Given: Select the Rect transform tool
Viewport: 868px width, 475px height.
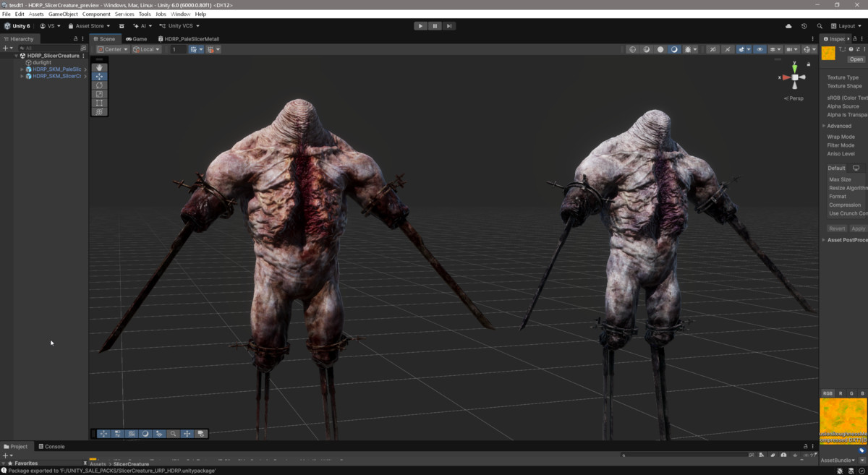Looking at the screenshot, I should point(100,103).
